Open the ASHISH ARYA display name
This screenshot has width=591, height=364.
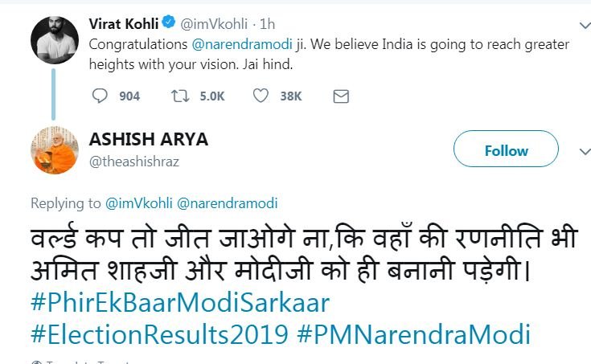pyautogui.click(x=149, y=139)
